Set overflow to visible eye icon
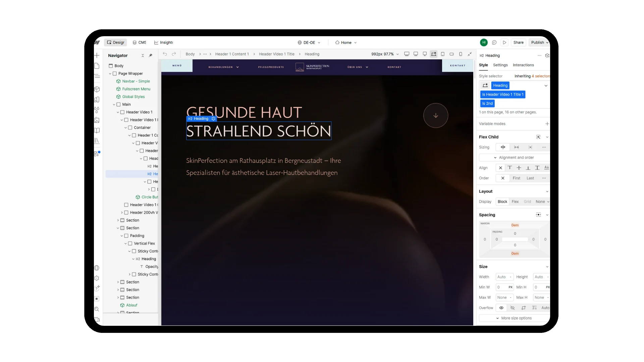Viewport: 644px width, 362px height. 501,308
